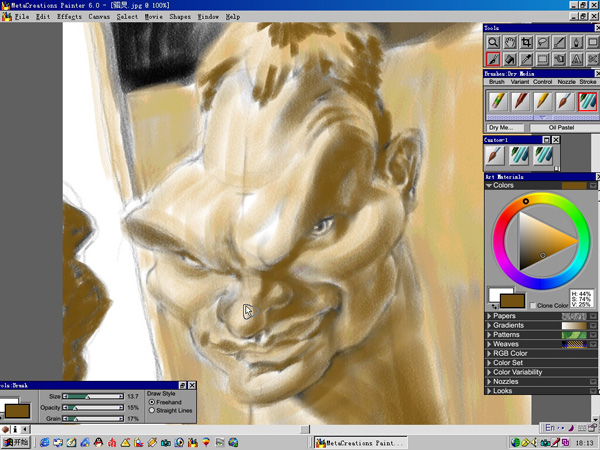Enable the Clone Color checkbox
Image resolution: width=600 pixels, height=450 pixels.
(x=533, y=305)
